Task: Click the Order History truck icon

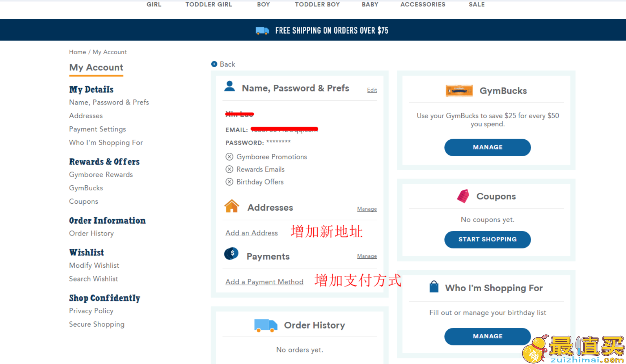Action: click(x=266, y=325)
